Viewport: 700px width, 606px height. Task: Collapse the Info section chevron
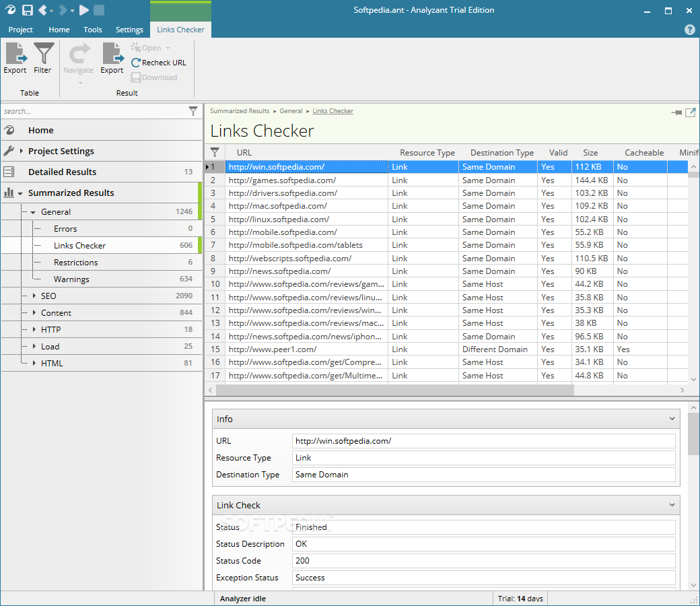[x=672, y=418]
